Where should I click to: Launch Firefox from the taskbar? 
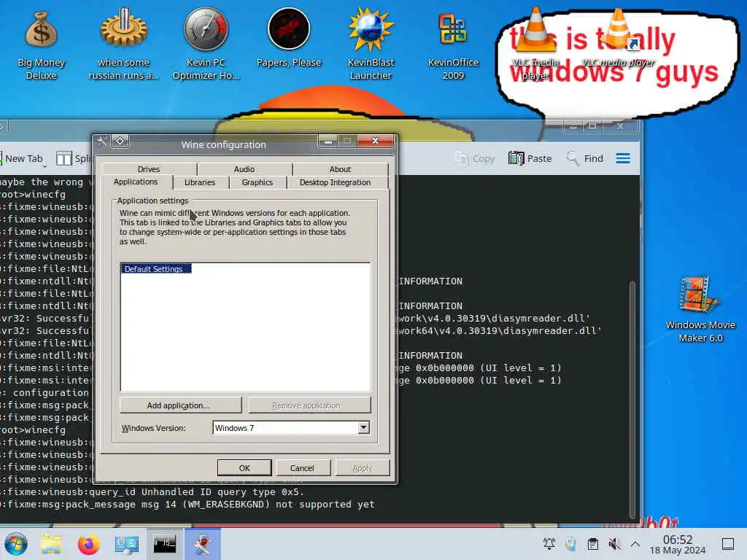pos(88,544)
